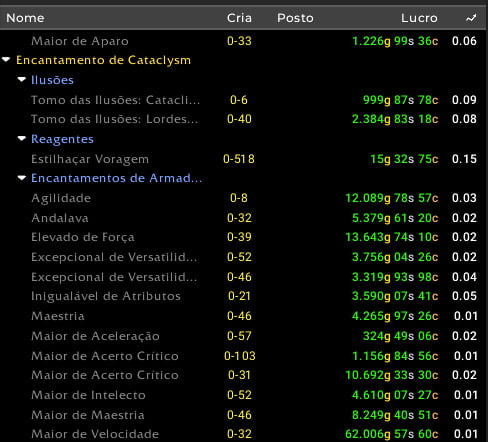
Task: Select the Maior de Velocidade row
Action: tap(244, 434)
